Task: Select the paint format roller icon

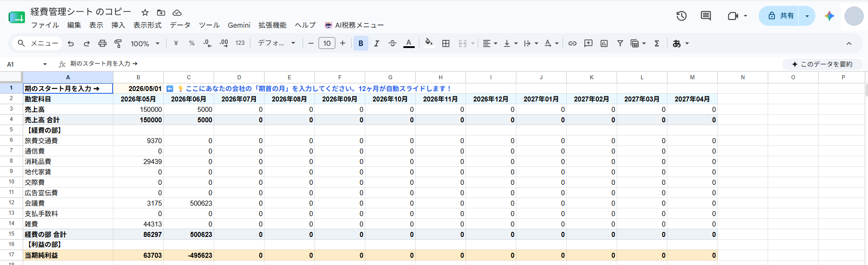Action: tap(118, 43)
